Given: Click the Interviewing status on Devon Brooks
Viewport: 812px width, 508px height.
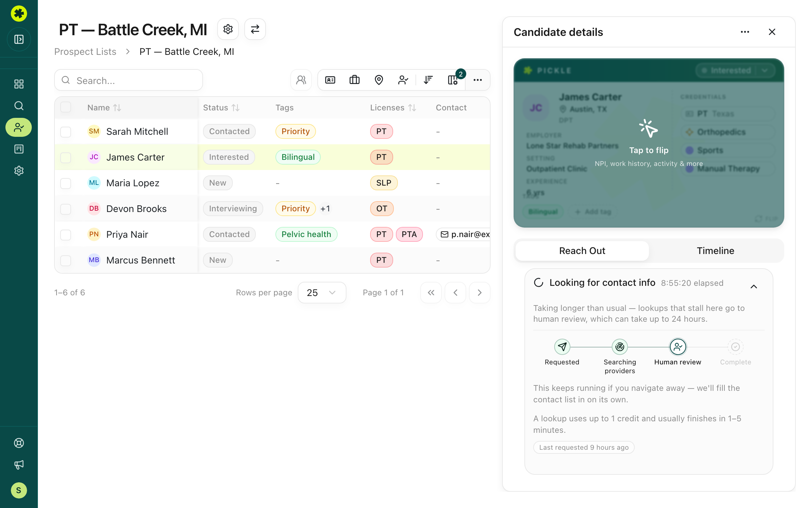Looking at the screenshot, I should pyautogui.click(x=233, y=209).
